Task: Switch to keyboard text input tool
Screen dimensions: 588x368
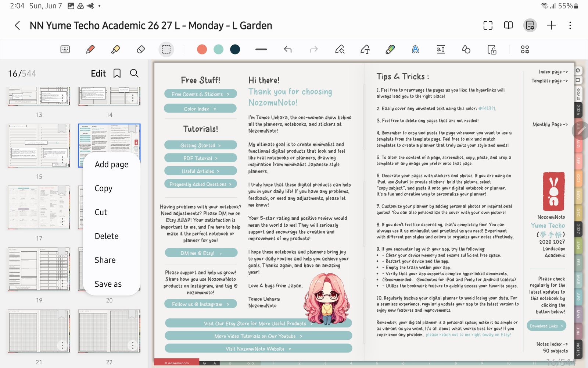Action: [65, 49]
